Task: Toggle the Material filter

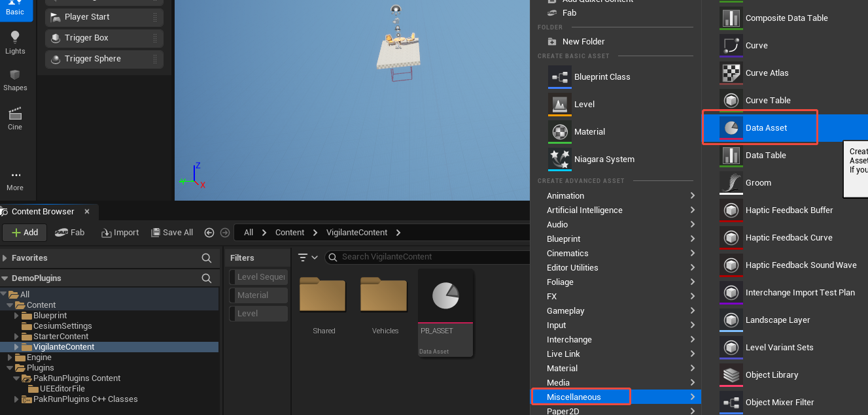Action: click(x=258, y=295)
